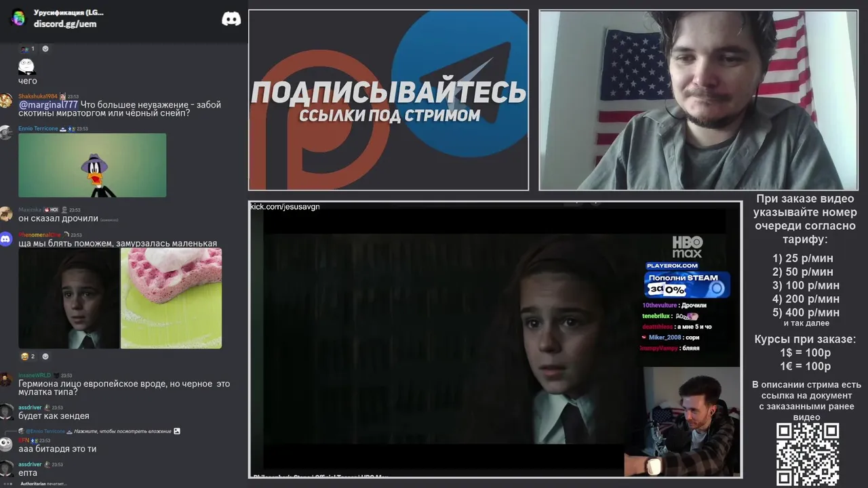Image resolution: width=868 pixels, height=488 pixels.
Task: Click EFN's avatar
Action: [6, 444]
